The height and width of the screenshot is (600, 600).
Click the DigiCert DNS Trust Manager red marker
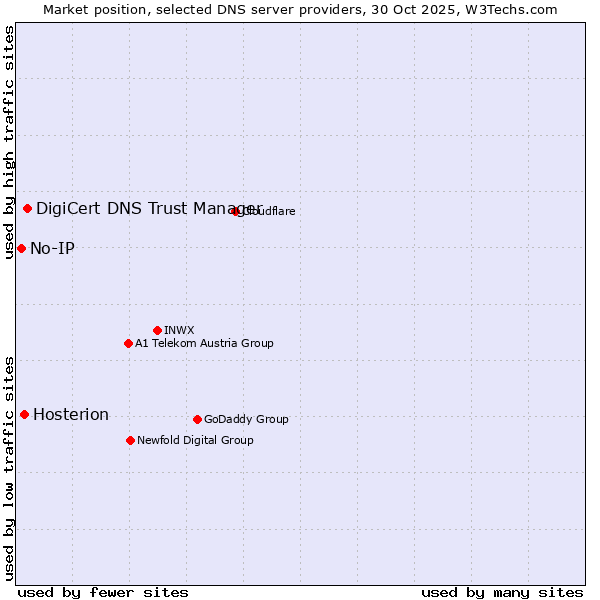28,208
